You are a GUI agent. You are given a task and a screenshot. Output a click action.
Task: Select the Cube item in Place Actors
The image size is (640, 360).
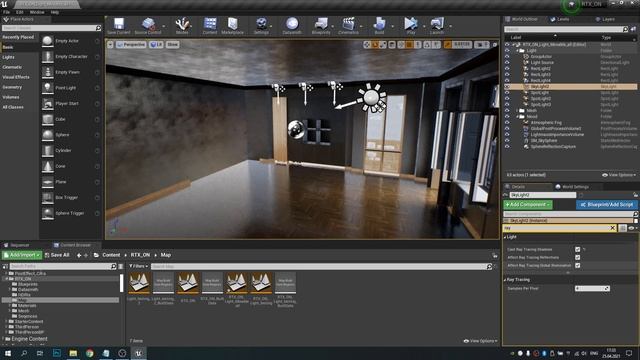(x=71, y=119)
